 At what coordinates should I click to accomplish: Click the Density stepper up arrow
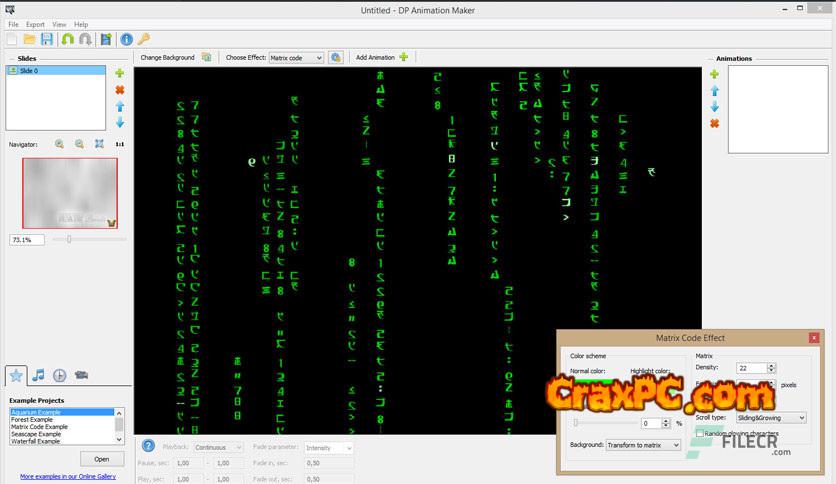(771, 365)
